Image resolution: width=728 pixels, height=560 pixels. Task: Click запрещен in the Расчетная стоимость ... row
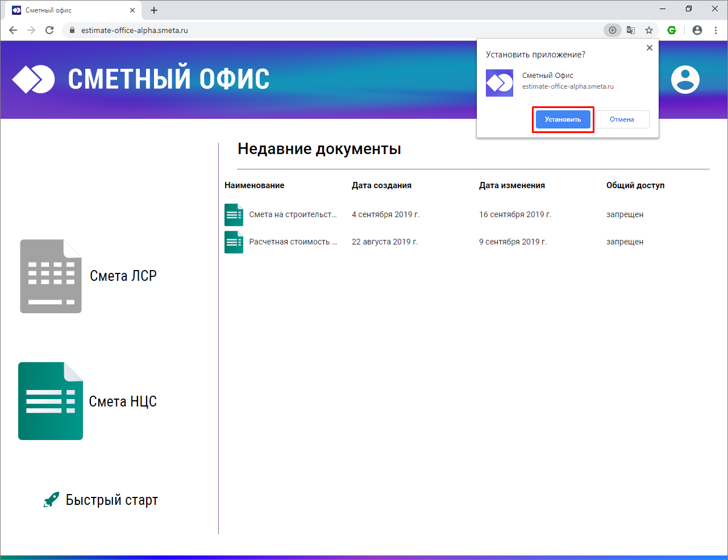point(625,242)
